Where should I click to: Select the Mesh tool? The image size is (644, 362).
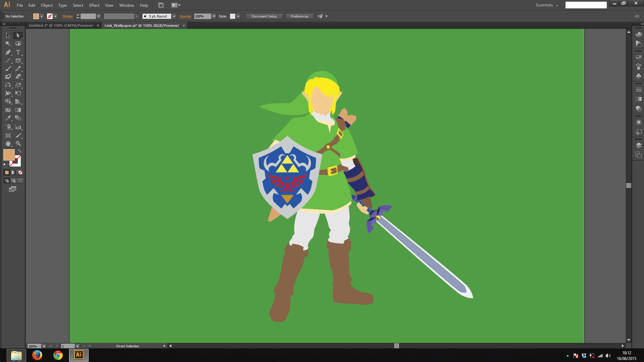click(x=8, y=110)
